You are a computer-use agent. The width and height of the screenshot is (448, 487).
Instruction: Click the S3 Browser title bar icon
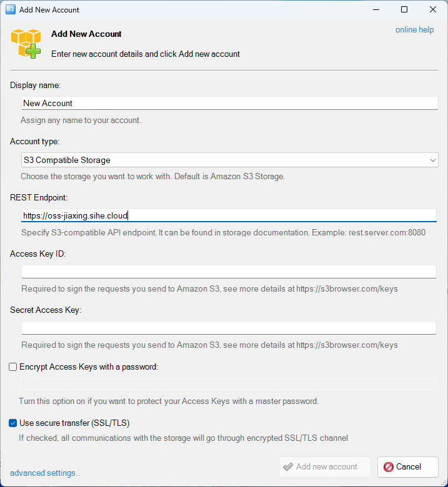click(x=10, y=9)
